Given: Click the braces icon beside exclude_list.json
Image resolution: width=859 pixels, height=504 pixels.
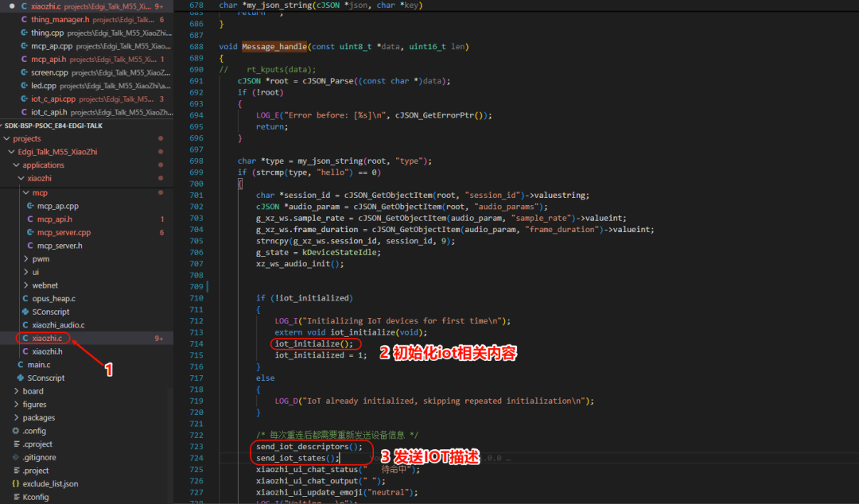Looking at the screenshot, I should (16, 484).
